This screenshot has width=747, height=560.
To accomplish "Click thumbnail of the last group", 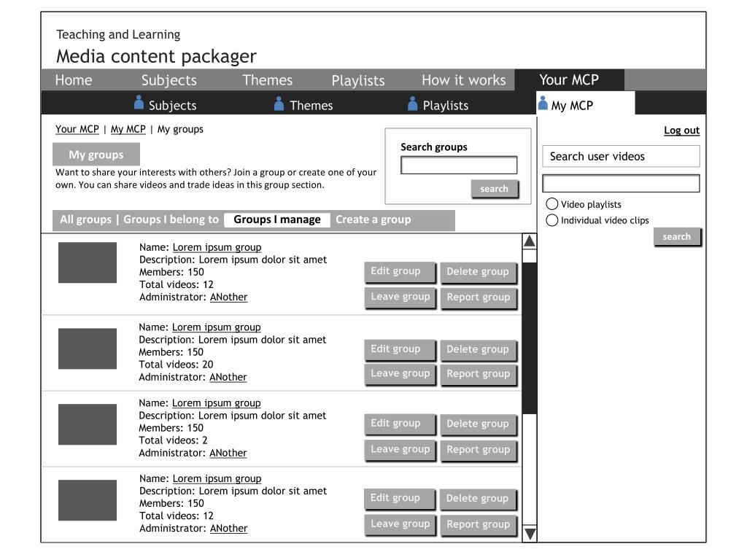I will pyautogui.click(x=88, y=500).
